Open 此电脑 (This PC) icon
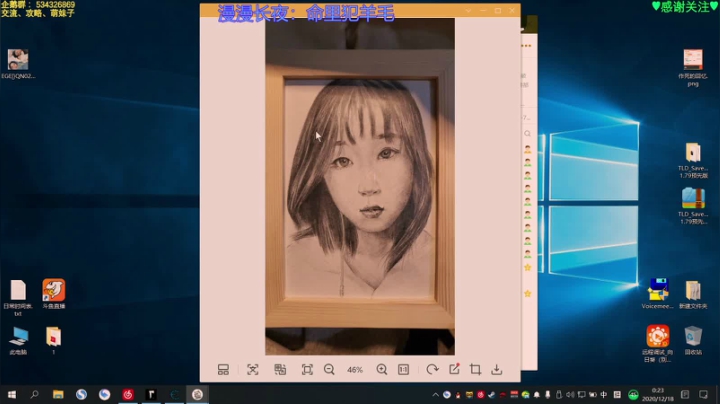 [18, 340]
